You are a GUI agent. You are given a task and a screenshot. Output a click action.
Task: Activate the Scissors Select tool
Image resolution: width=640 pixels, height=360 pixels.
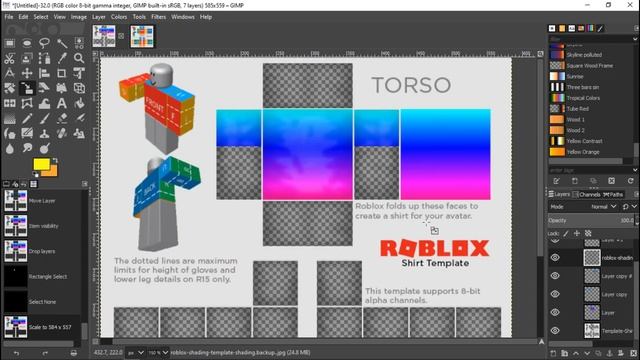point(9,58)
